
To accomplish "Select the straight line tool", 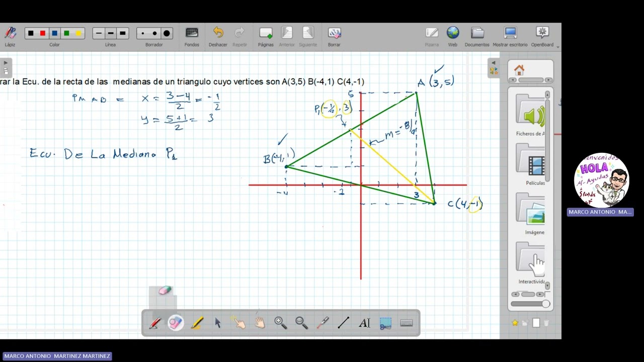I will pos(344,323).
